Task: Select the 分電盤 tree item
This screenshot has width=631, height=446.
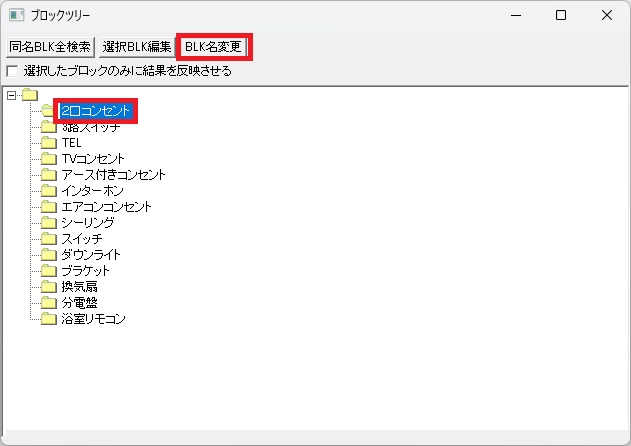Action: [x=79, y=303]
